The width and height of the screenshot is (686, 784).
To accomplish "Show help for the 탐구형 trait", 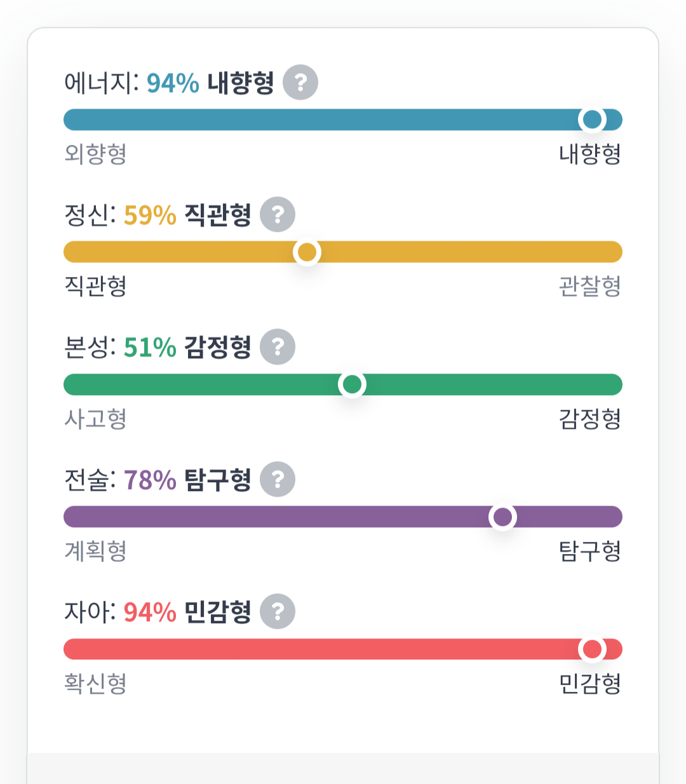I will click(278, 479).
